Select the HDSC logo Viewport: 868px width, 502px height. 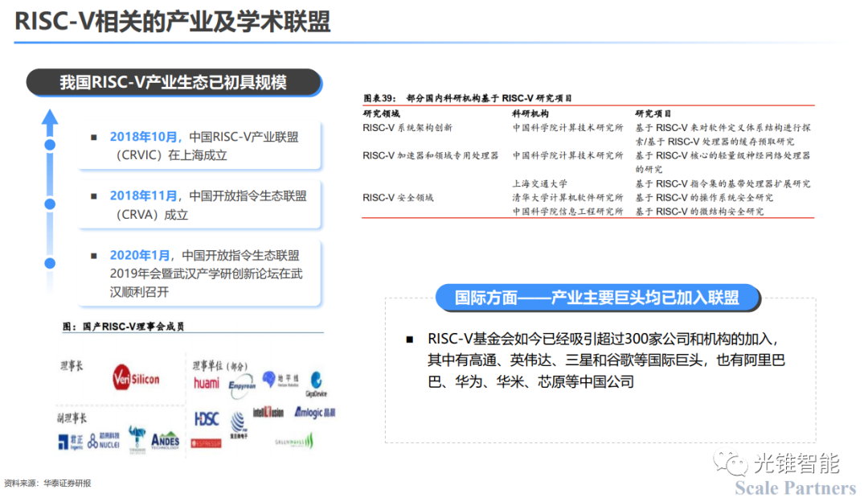[207, 418]
